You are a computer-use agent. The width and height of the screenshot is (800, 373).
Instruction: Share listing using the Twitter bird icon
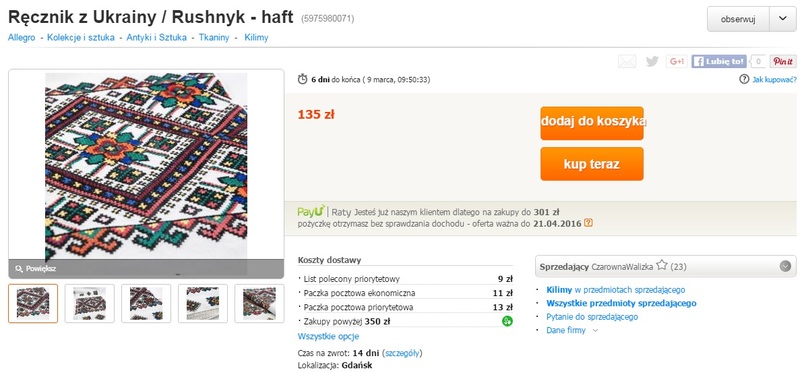(x=652, y=62)
